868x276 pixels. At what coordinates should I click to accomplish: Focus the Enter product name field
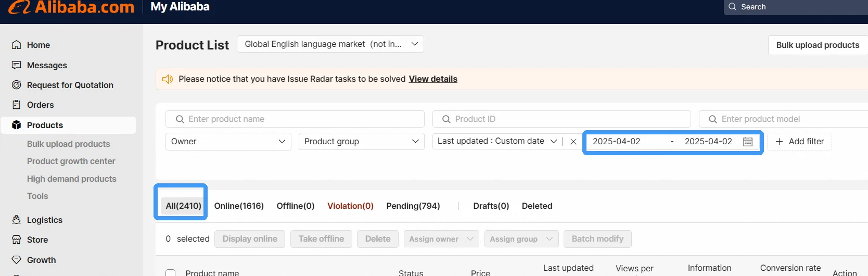[x=302, y=119]
